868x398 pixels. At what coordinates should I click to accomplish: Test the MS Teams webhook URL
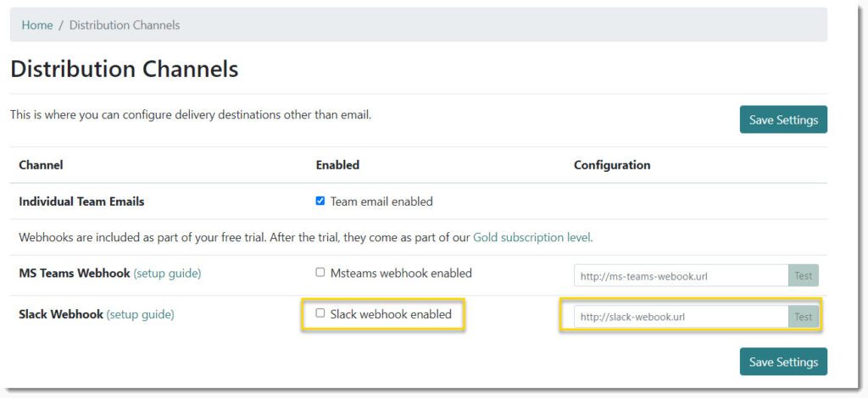pos(804,275)
